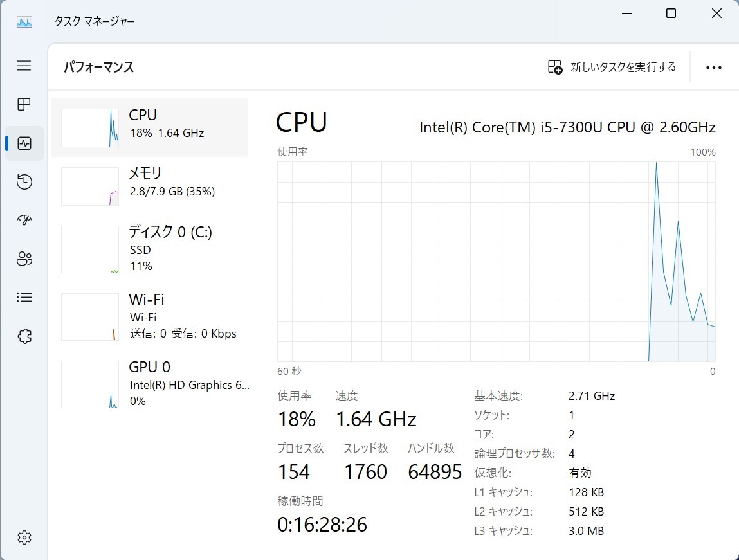
Task: Click the memory mini graph thumbnail
Action: click(90, 186)
